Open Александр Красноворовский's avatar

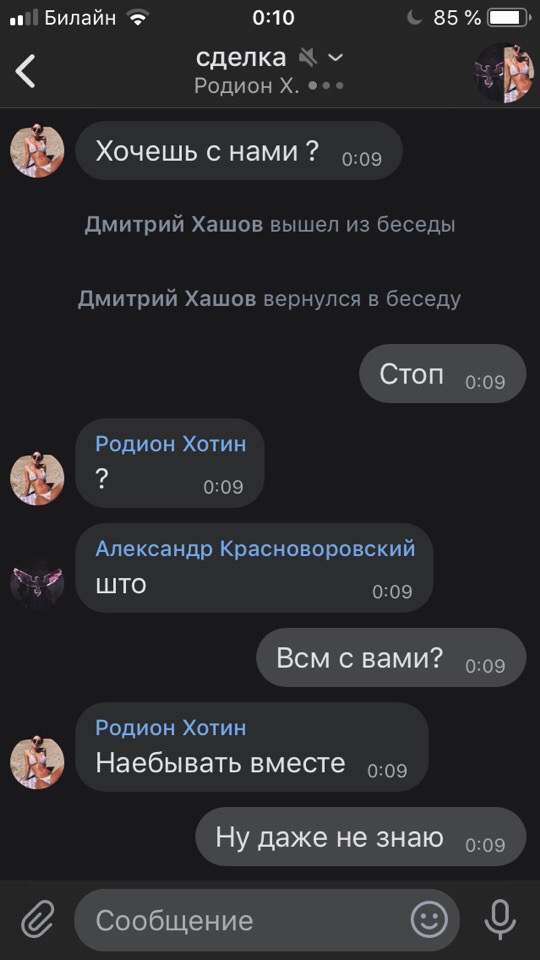(x=37, y=582)
